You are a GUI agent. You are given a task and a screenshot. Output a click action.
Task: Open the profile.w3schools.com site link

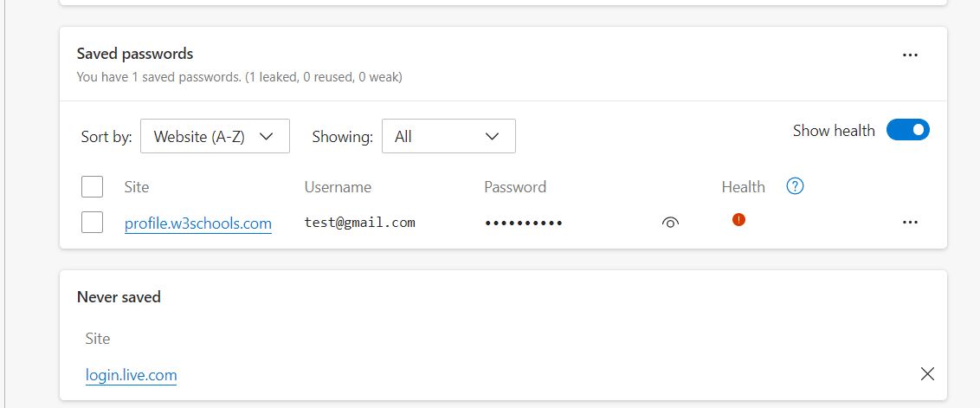point(198,223)
